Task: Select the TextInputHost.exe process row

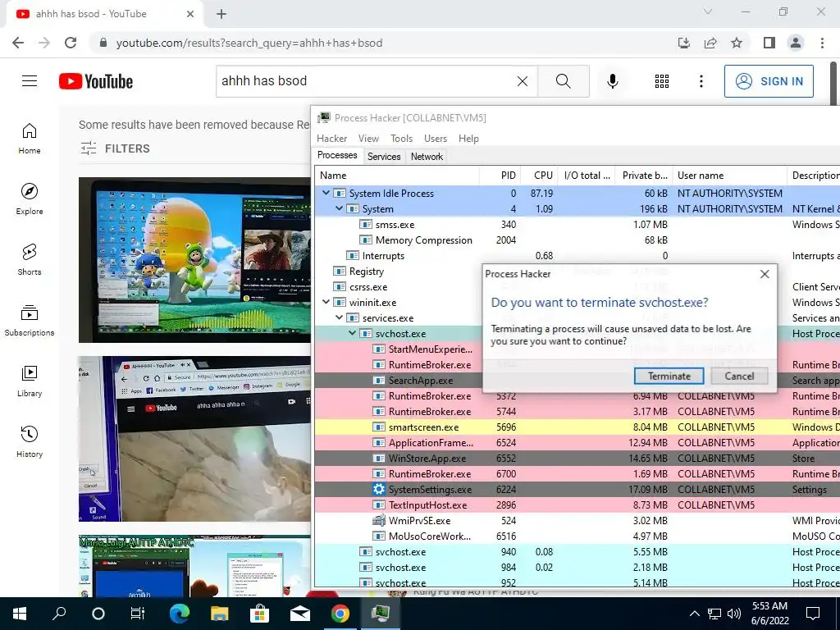Action: 577,504
